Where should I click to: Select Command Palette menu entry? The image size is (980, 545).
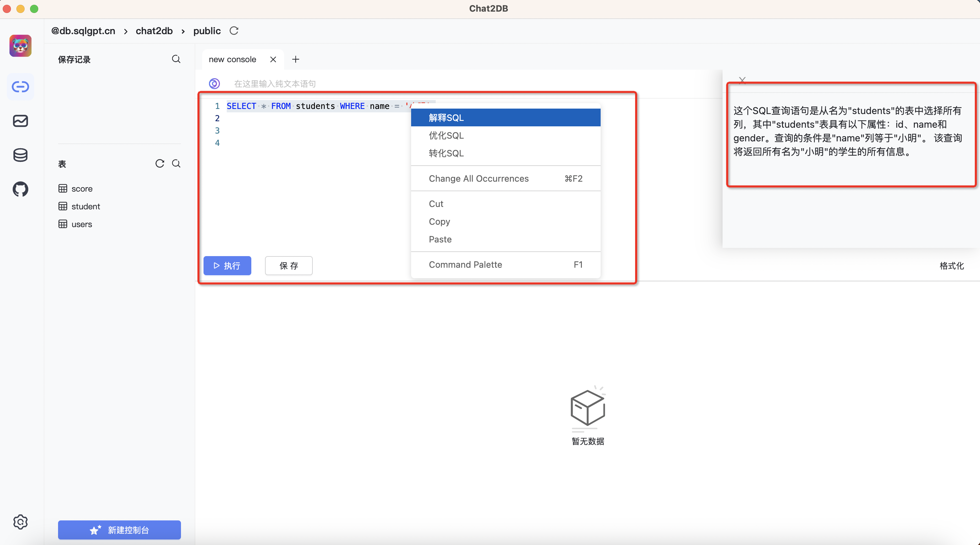(x=465, y=265)
